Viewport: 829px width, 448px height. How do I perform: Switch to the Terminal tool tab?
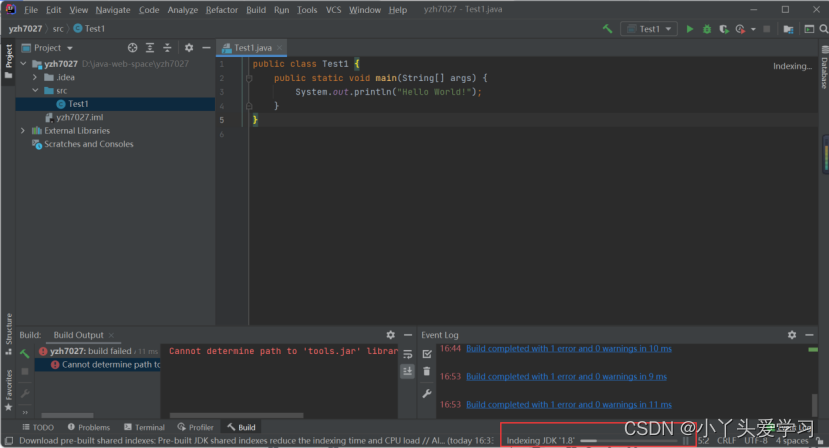pyautogui.click(x=144, y=427)
